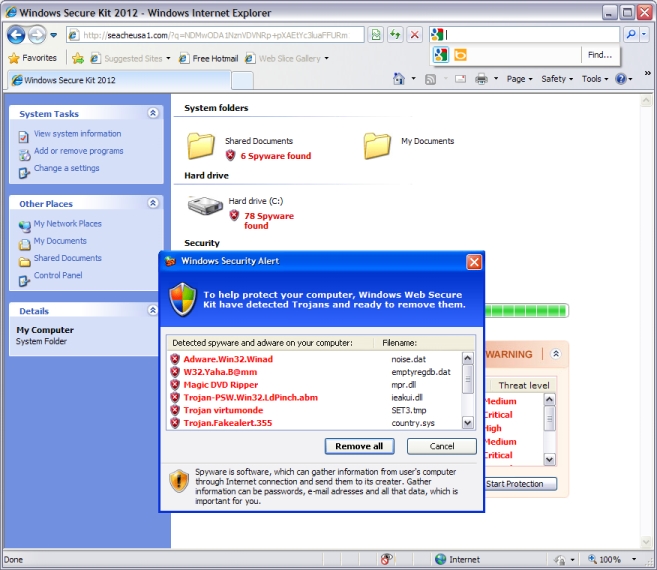Select the Bing search provider icon
657x570 pixels.
tap(460, 55)
